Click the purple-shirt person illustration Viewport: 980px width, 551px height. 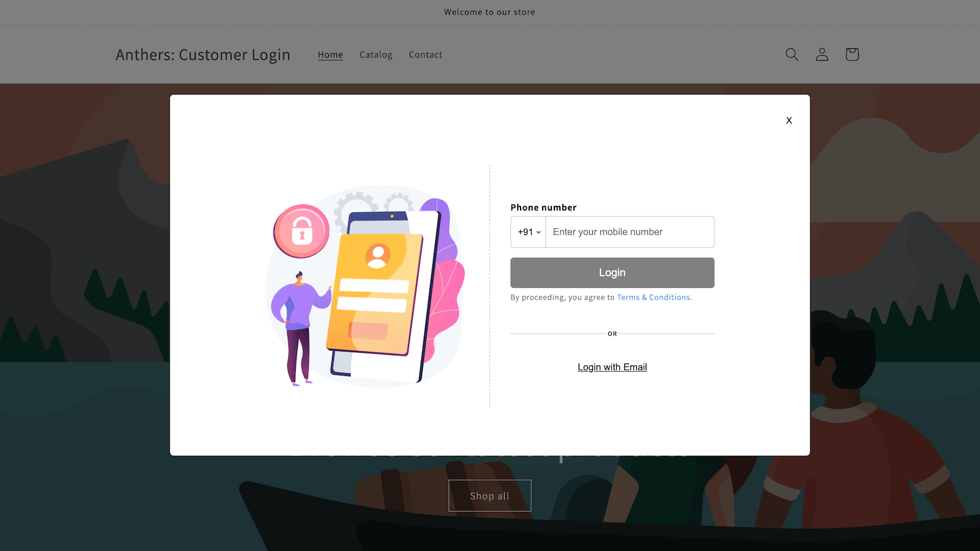tap(300, 328)
